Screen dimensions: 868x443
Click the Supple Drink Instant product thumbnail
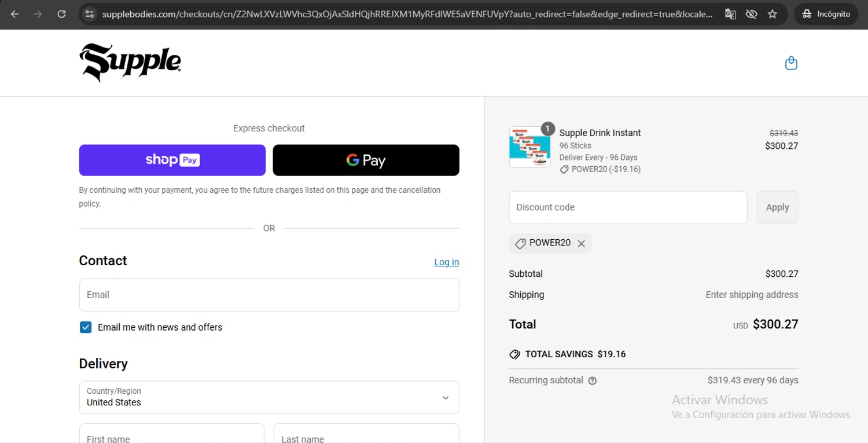tap(529, 147)
